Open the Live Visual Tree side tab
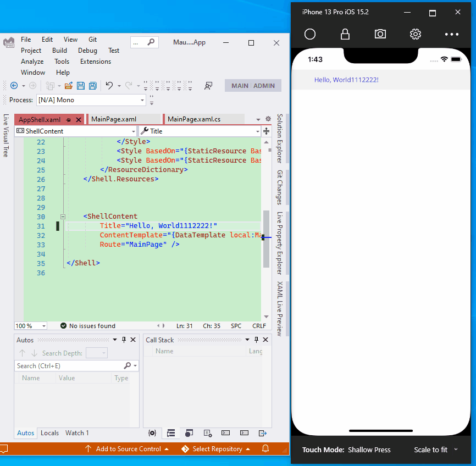The width and height of the screenshot is (476, 466). tap(5, 135)
